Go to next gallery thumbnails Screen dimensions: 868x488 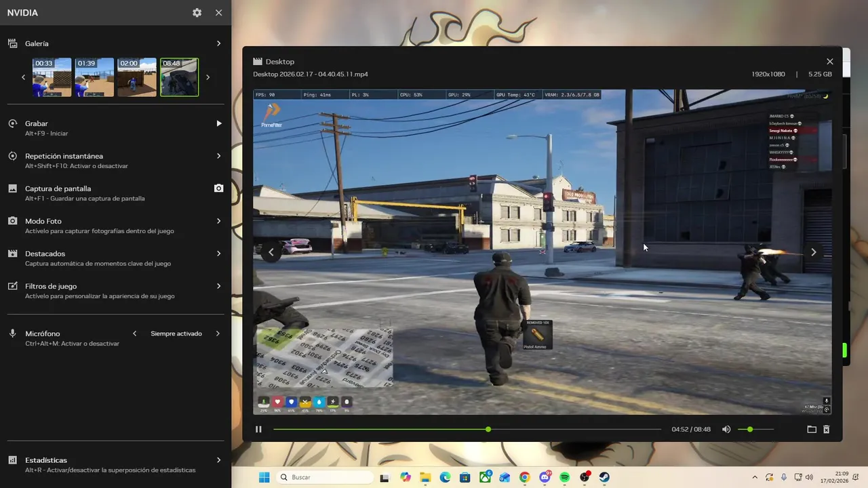[208, 77]
